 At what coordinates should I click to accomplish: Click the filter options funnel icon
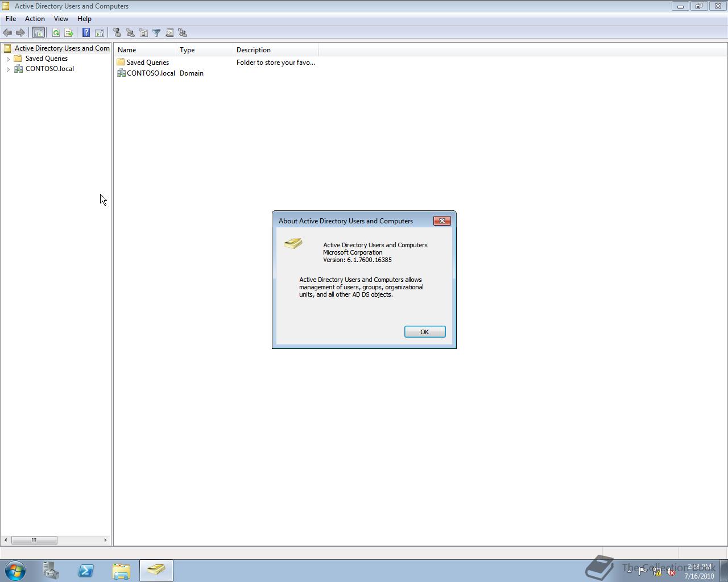[156, 33]
